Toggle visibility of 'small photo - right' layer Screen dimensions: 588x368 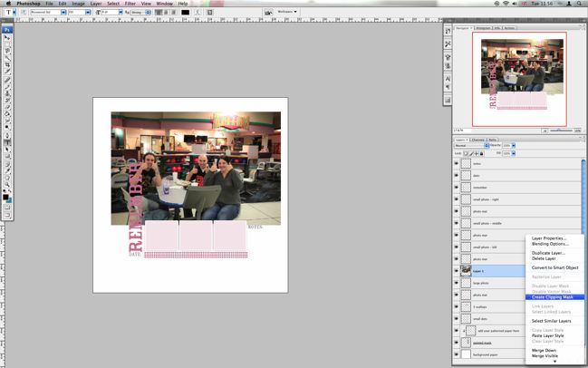coord(457,199)
